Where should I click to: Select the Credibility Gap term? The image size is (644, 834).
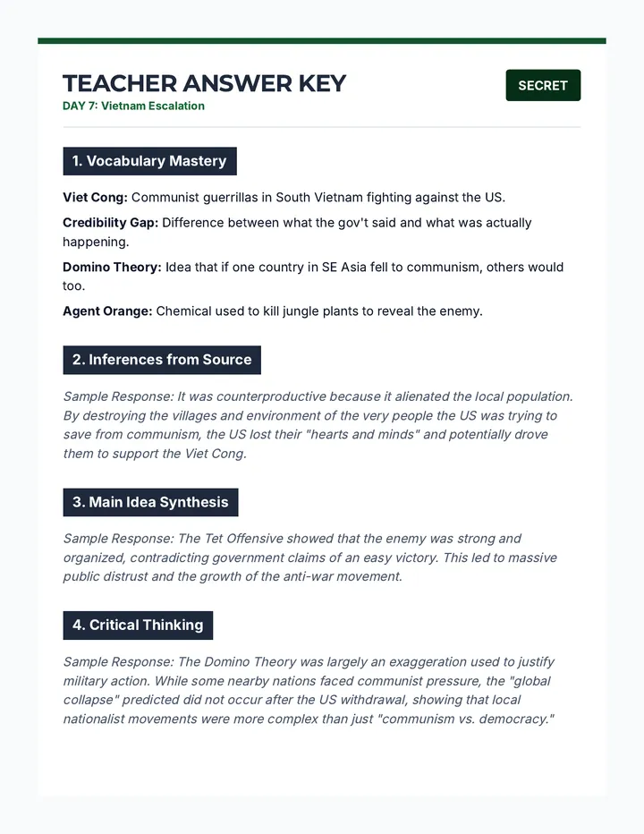point(111,223)
